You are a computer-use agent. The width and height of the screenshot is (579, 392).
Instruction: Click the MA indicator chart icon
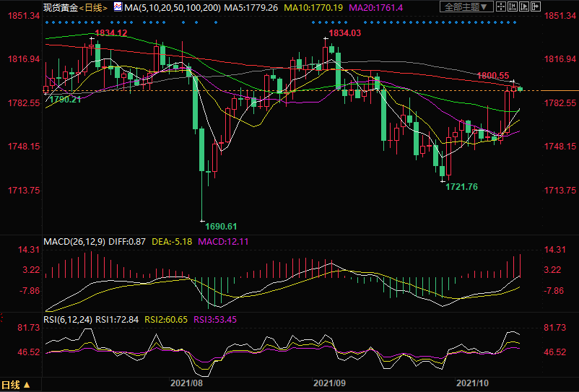[118, 6]
